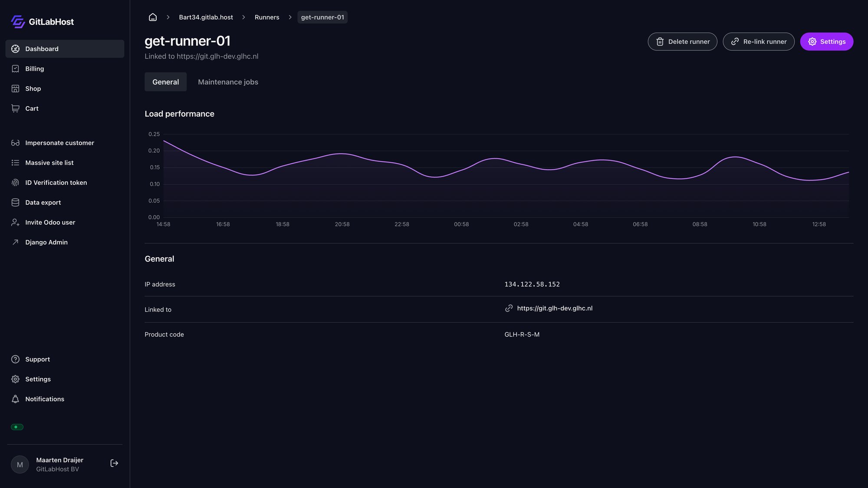Click the Notifications bell icon
This screenshot has height=488, width=868.
coord(15,399)
